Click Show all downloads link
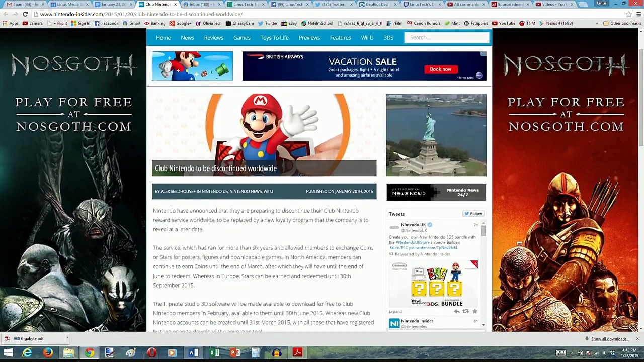Image resolution: width=644 pixels, height=362 pixels. pyautogui.click(x=610, y=339)
